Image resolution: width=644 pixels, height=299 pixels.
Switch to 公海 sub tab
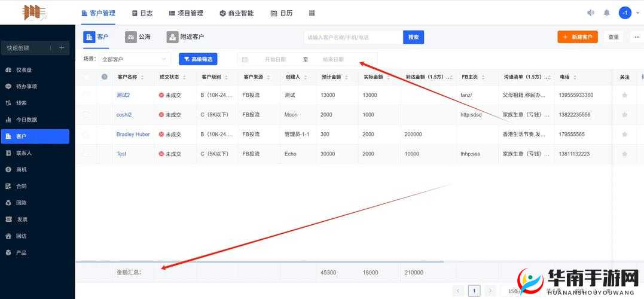pos(138,37)
